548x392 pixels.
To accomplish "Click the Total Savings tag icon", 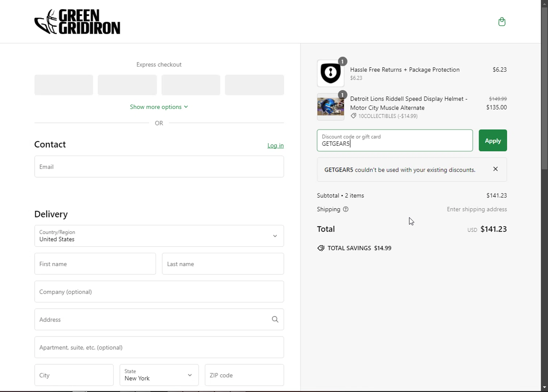I will pos(321,248).
